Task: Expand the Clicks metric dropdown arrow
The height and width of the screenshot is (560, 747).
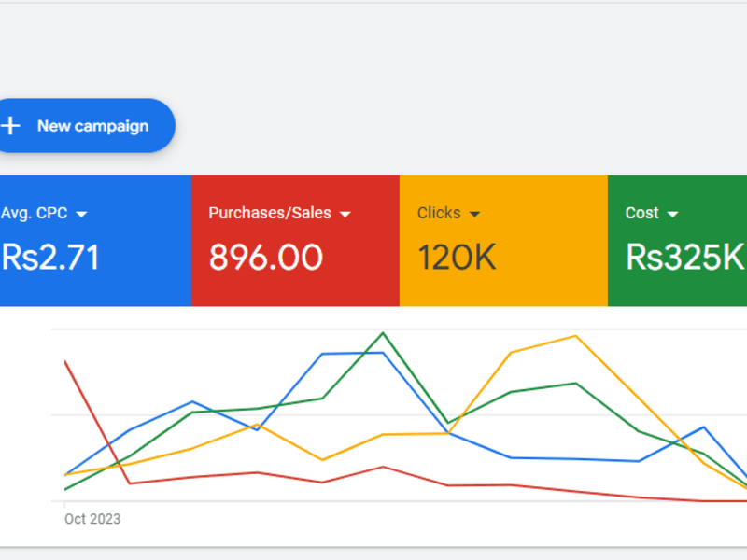Action: tap(474, 215)
